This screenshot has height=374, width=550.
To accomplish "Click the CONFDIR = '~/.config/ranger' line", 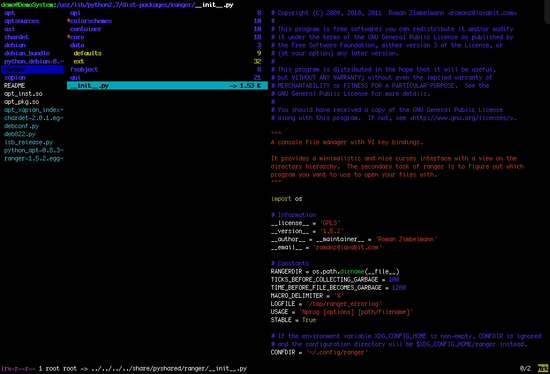I will pos(319,353).
